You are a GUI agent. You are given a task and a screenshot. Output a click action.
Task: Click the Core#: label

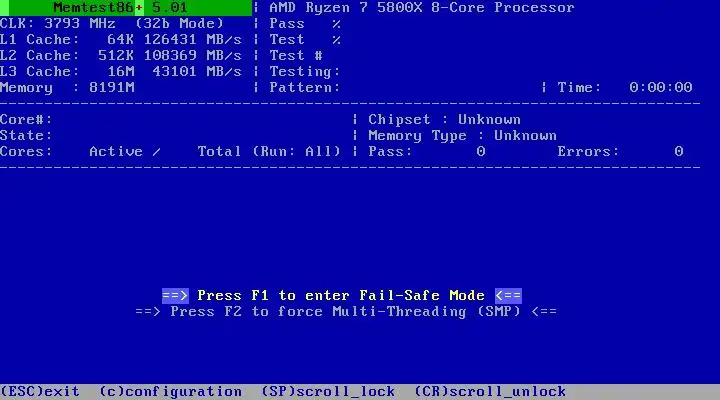coord(26,120)
